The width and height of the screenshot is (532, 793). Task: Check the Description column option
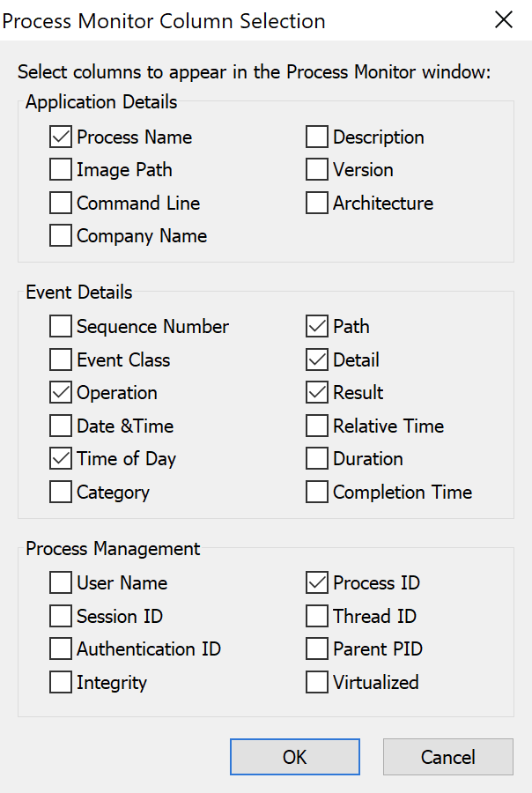pos(317,137)
